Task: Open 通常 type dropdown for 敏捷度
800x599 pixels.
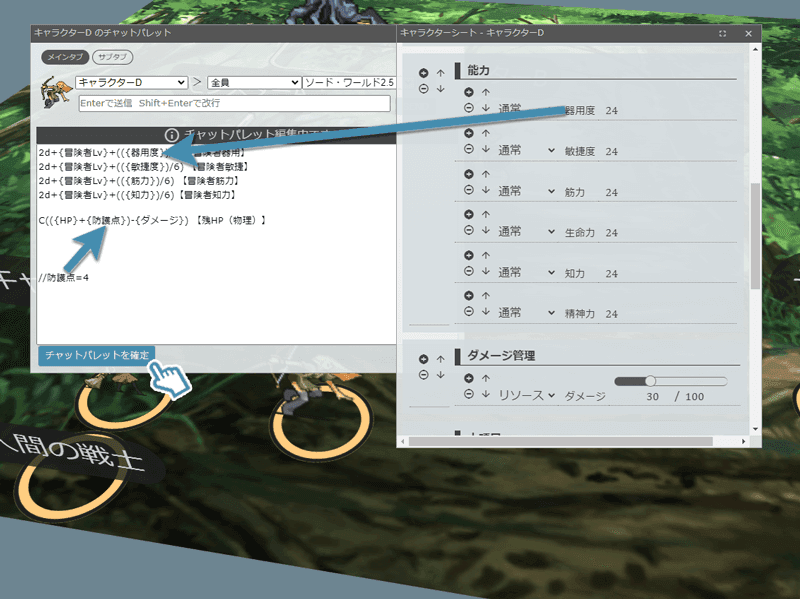Action: (x=527, y=151)
